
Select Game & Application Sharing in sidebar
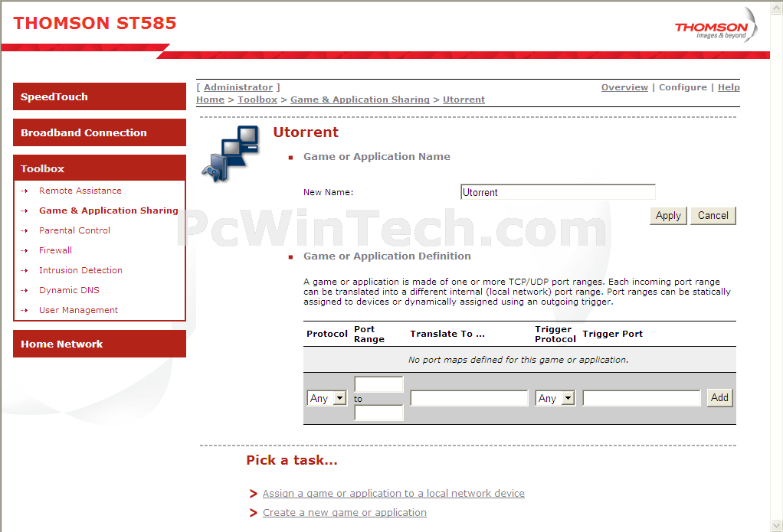click(108, 211)
